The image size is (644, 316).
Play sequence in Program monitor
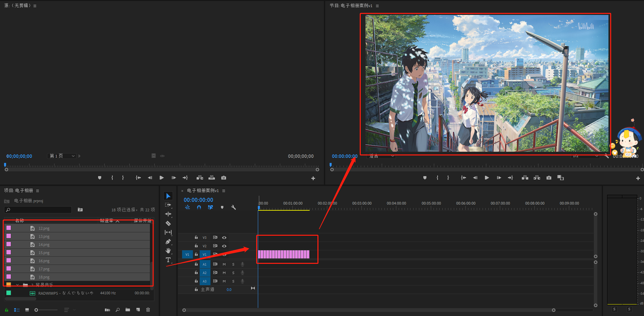[x=487, y=178]
